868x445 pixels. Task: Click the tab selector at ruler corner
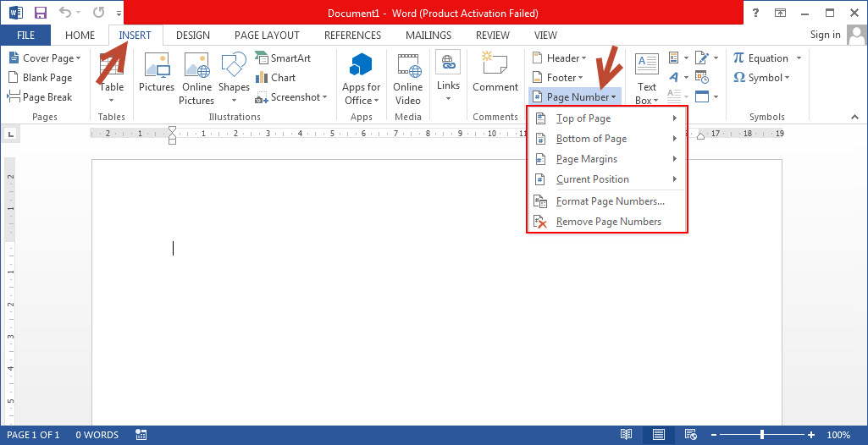(x=11, y=133)
